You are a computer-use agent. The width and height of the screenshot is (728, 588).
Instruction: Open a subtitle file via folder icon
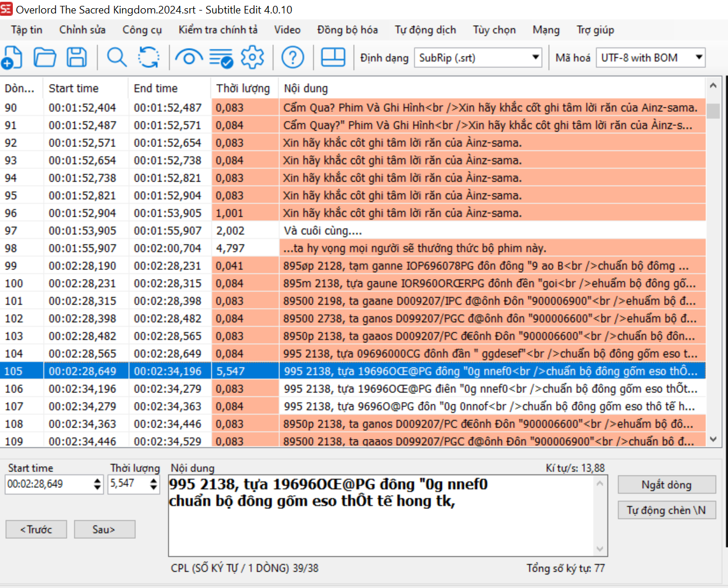coord(45,57)
